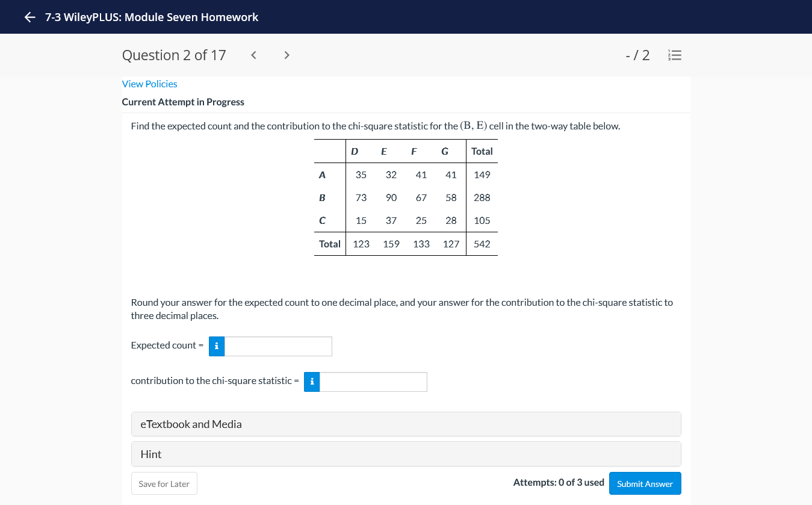Select the question overview list icon
812x505 pixels.
click(x=675, y=55)
